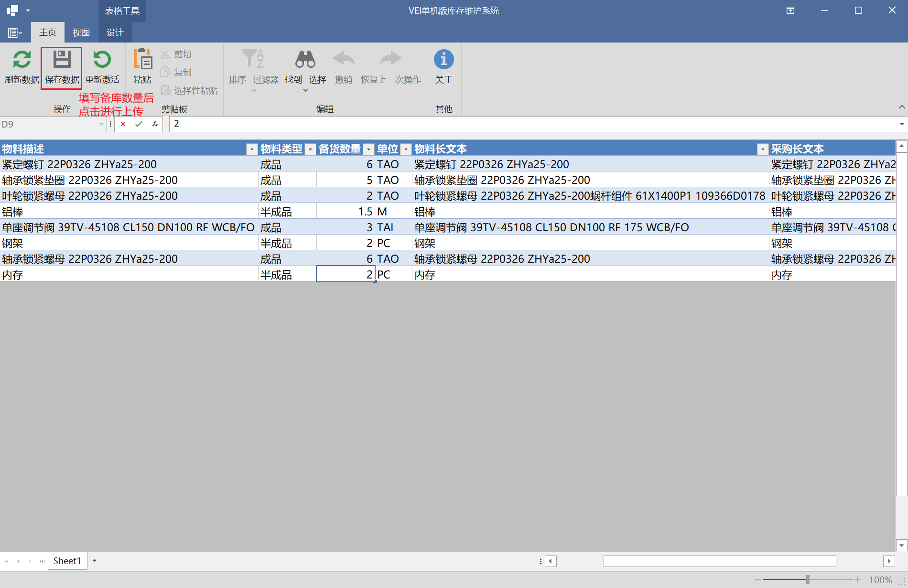Open the insert function fx button
This screenshot has width=908, height=588.
tap(155, 124)
